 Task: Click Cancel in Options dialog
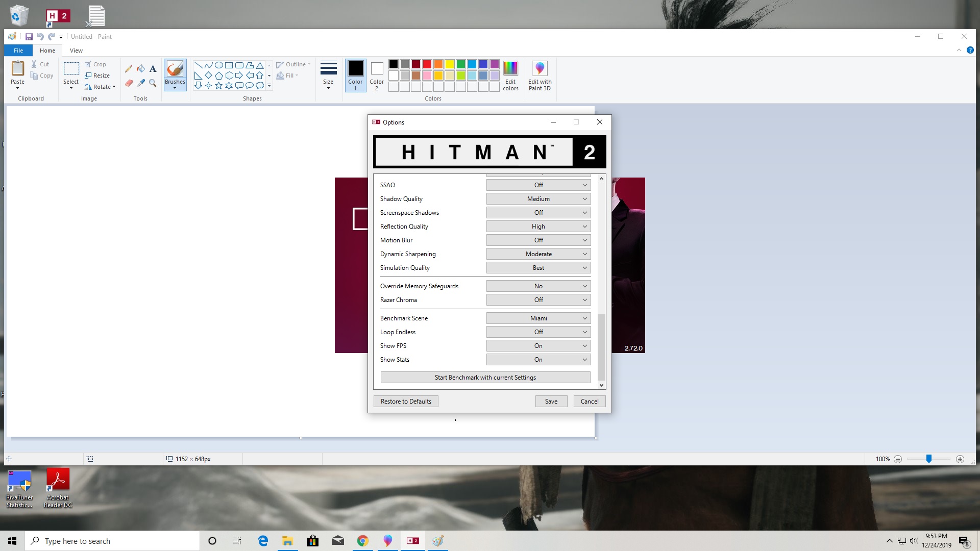pyautogui.click(x=590, y=402)
